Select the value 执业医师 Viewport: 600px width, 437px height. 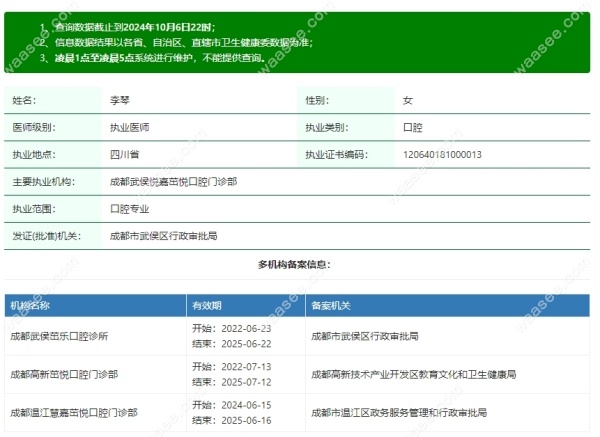click(130, 127)
